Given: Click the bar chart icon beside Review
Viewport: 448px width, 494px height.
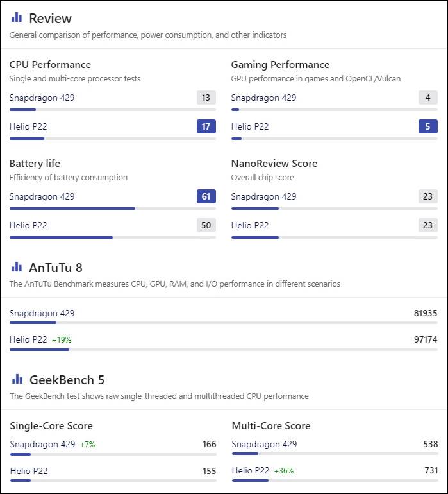Looking at the screenshot, I should [x=17, y=18].
